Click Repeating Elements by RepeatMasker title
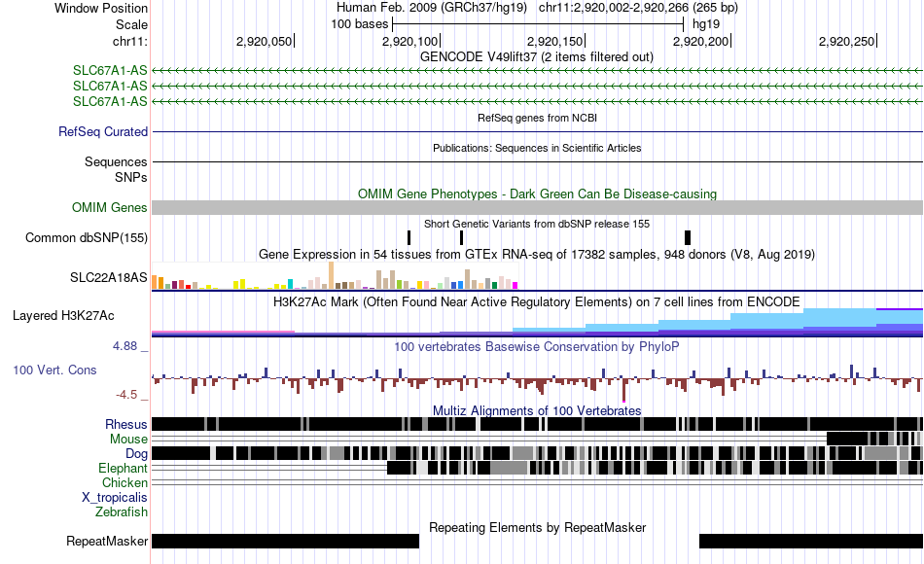This screenshot has width=924, height=564. pyautogui.click(x=538, y=527)
